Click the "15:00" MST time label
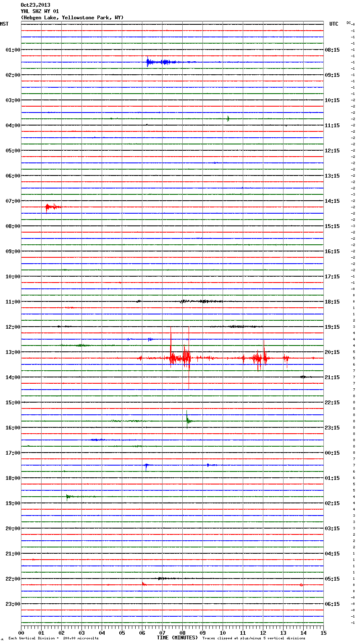This screenshot has width=357, height=644. tap(13, 403)
